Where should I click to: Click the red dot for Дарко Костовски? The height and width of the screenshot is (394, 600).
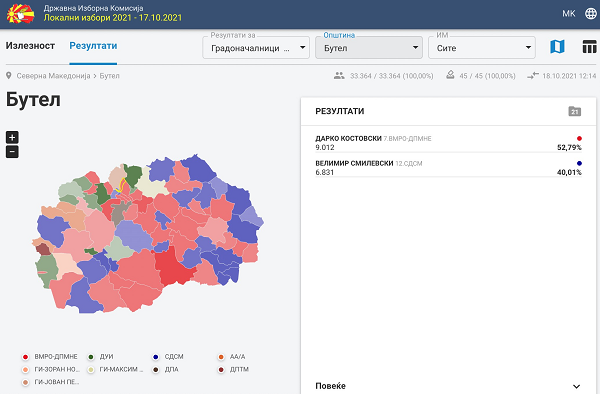579,138
